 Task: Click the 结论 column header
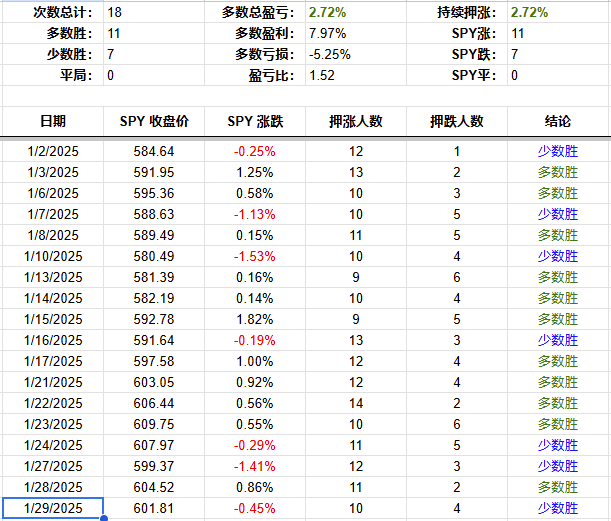[558, 121]
